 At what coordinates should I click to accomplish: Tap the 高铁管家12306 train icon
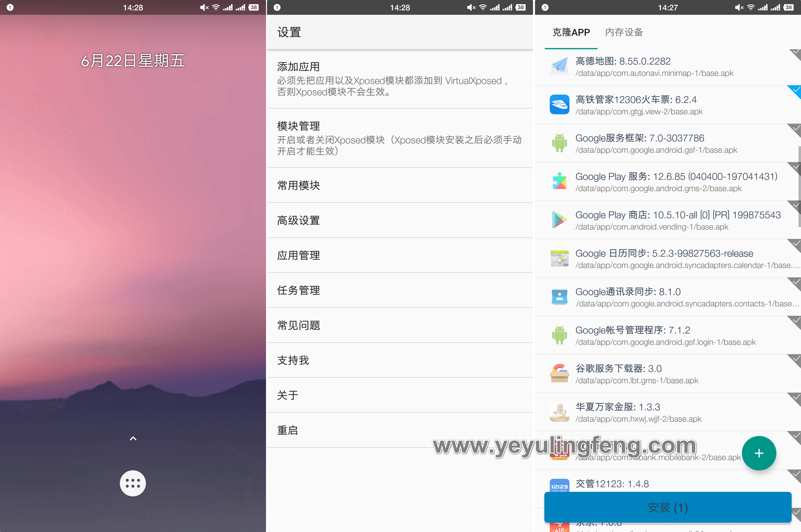[x=559, y=104]
